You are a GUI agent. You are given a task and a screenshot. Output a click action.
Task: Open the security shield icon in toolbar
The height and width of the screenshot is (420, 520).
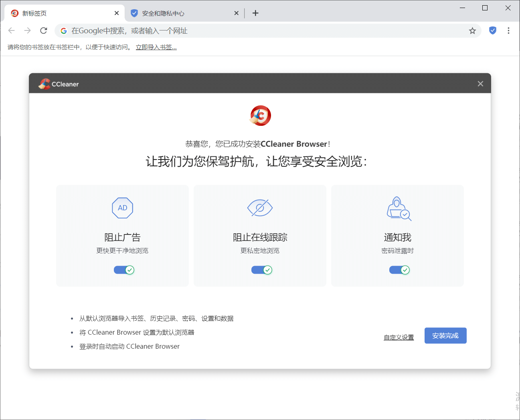click(x=493, y=30)
